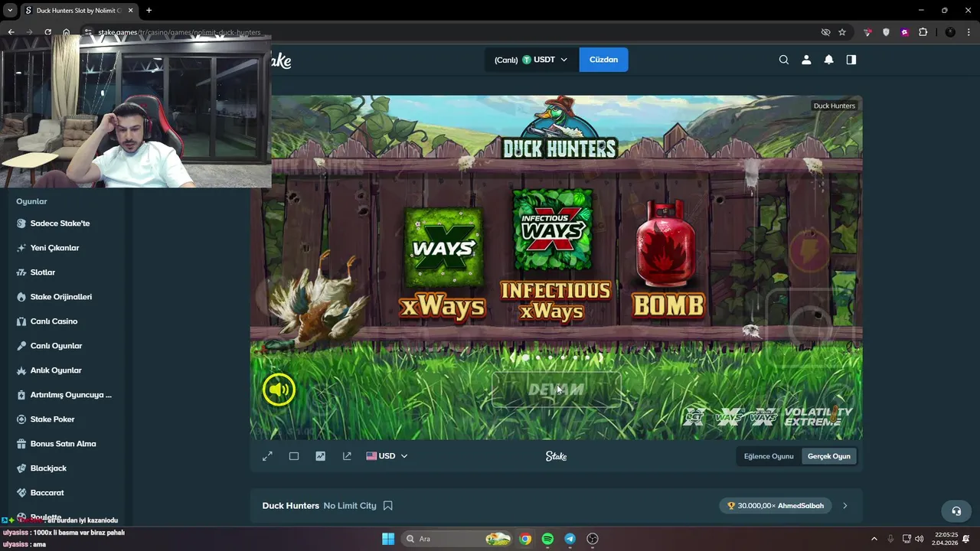Open the tab search dropdown in Chrome
Screen dimensions: 980x551
(11, 10)
